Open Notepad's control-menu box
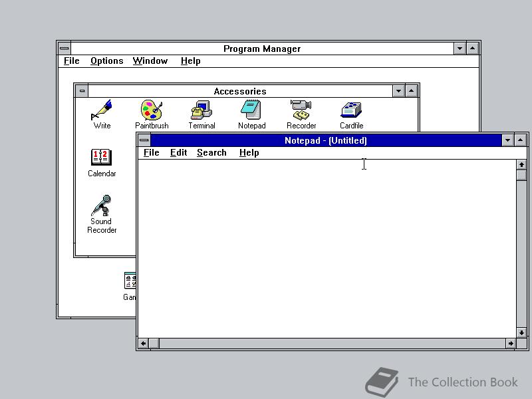This screenshot has width=532, height=399. tap(144, 140)
